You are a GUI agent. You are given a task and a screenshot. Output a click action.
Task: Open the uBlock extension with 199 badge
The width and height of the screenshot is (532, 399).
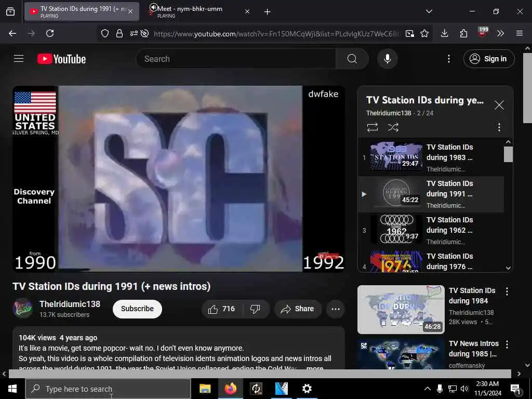482,33
